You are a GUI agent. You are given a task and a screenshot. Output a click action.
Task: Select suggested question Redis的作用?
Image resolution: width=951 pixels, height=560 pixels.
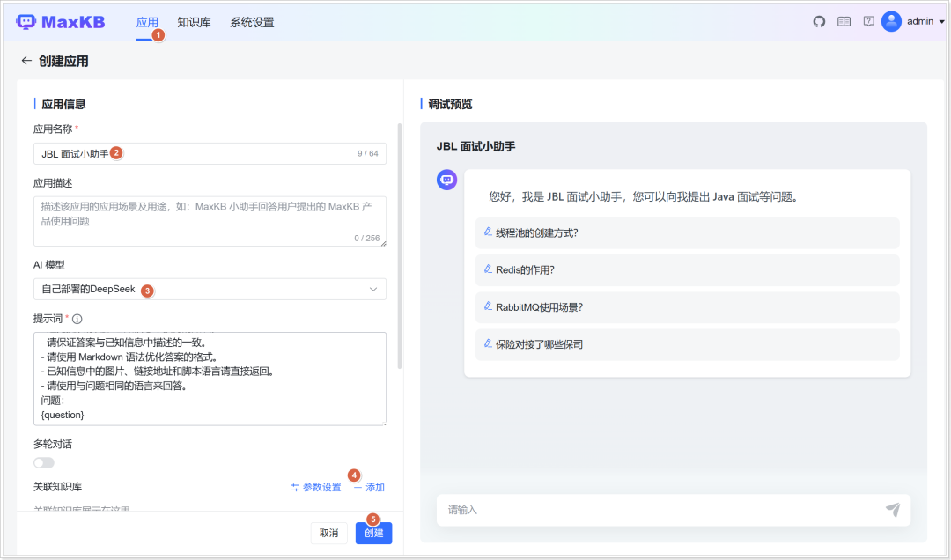[x=687, y=270]
